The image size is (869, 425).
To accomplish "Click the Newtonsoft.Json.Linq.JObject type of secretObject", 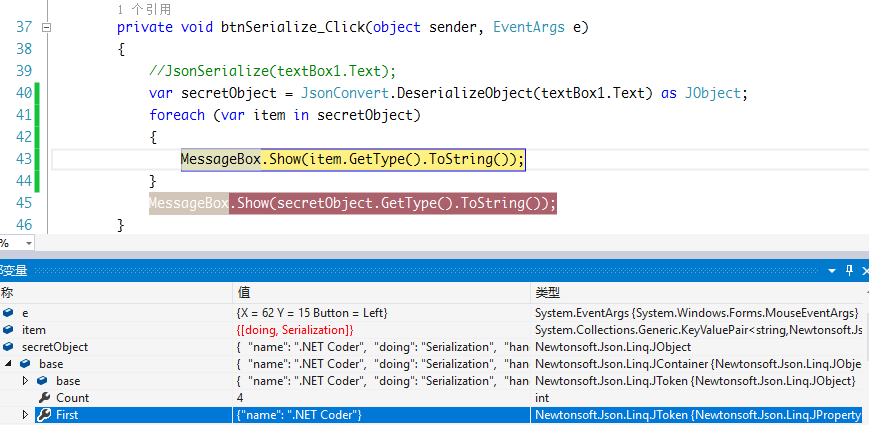I will [613, 347].
